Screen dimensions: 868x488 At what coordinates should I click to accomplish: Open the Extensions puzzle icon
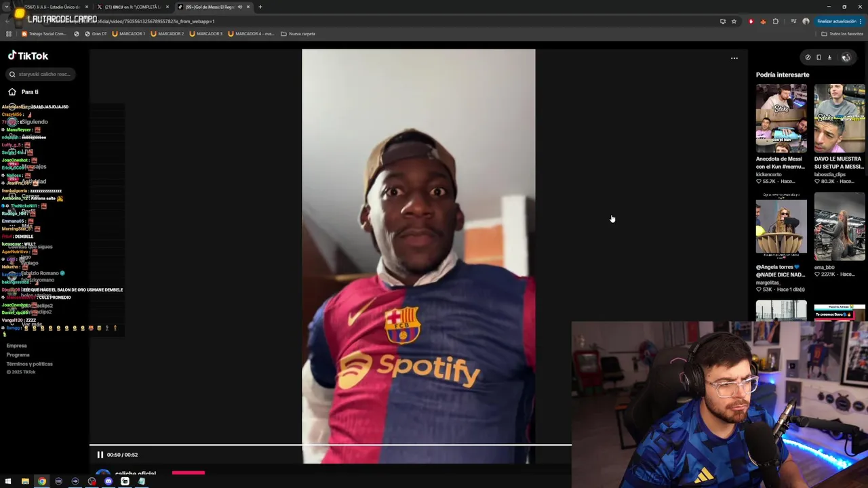click(776, 21)
